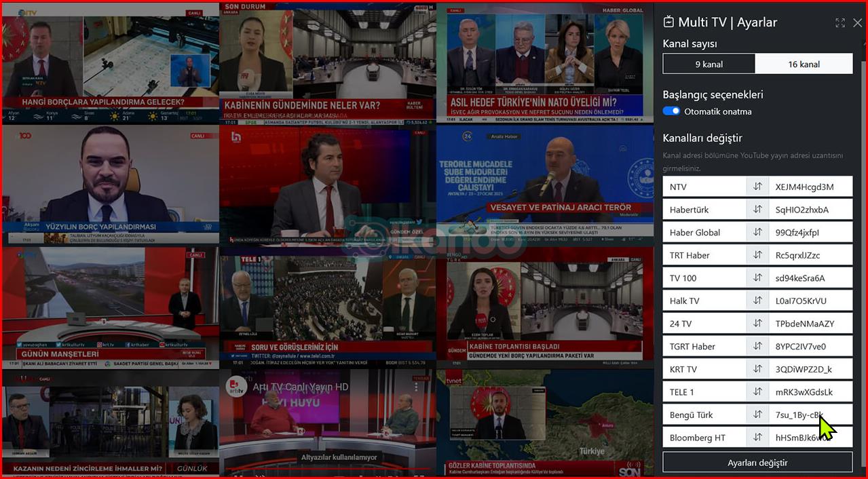868x479 pixels.
Task: Edit address field containing mRK3wXGdsLk
Action: (811, 391)
